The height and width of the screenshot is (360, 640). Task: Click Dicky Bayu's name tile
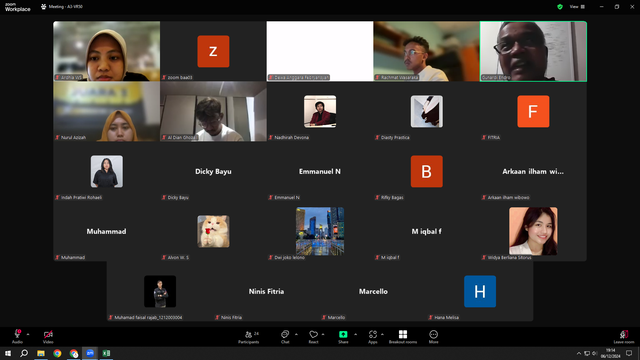pyautogui.click(x=213, y=171)
